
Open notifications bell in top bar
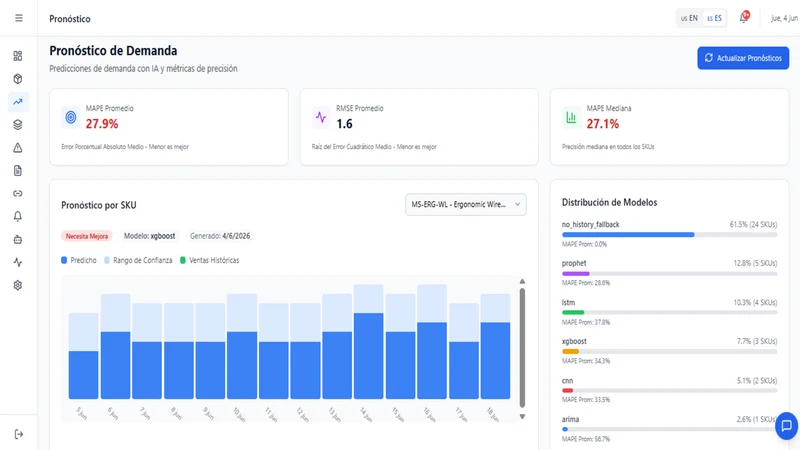click(x=744, y=18)
